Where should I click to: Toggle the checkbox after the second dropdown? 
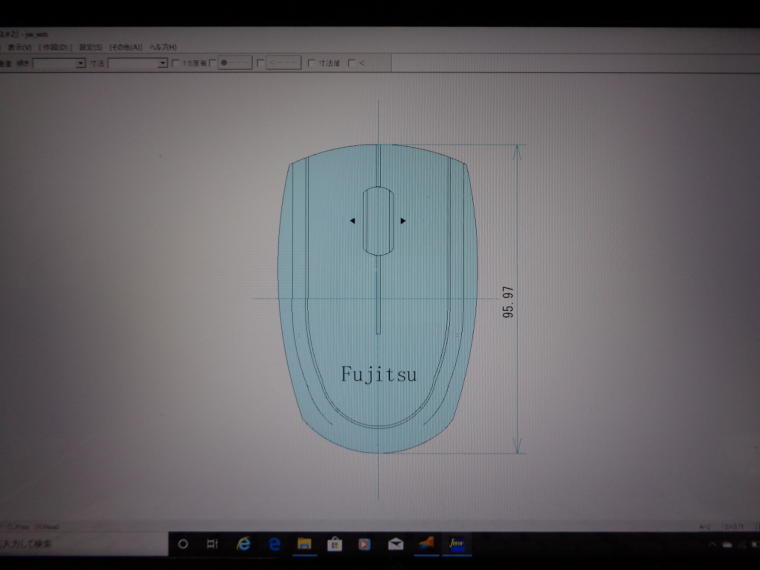click(176, 63)
